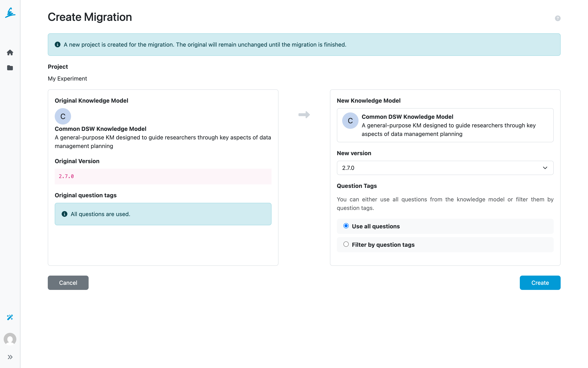This screenshot has width=588, height=368.
Task: Click the original version '2.7.0' value
Action: [66, 176]
